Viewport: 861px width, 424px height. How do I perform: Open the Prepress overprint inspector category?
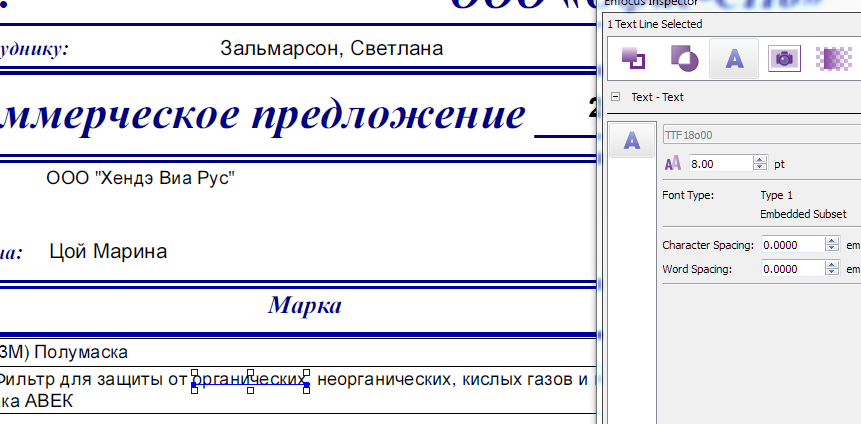coord(684,58)
